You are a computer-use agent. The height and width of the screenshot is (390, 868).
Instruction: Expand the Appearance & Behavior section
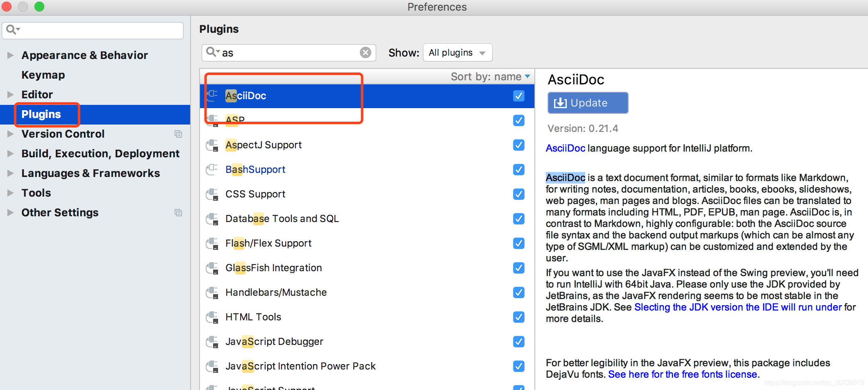[10, 55]
